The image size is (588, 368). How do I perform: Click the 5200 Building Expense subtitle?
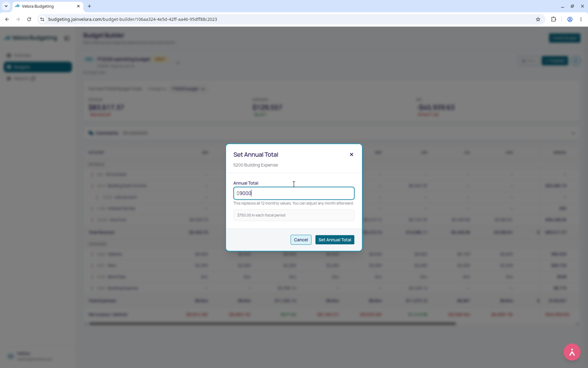(x=255, y=165)
